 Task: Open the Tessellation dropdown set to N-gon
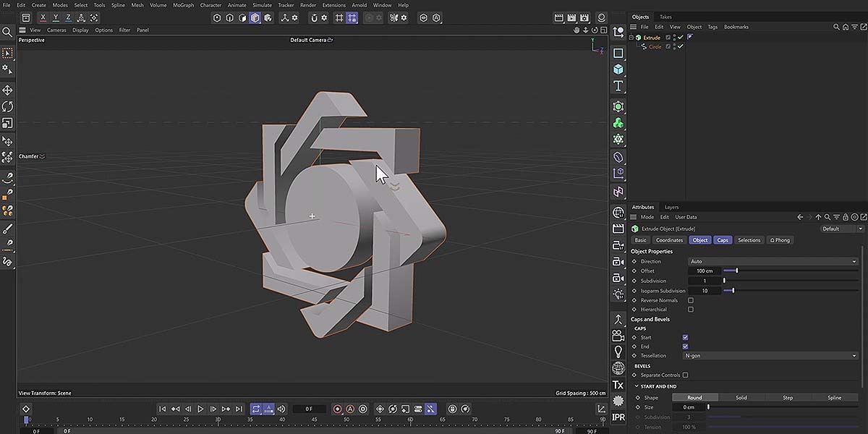click(x=770, y=356)
